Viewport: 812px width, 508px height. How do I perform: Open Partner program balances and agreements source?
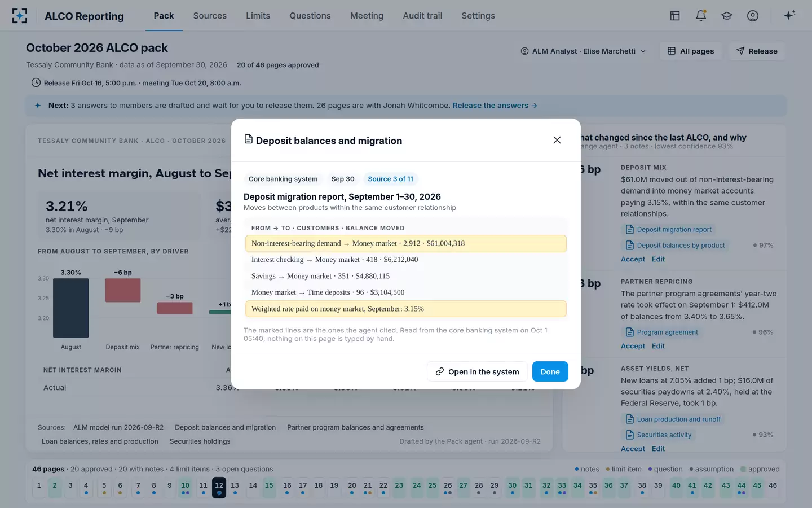pyautogui.click(x=355, y=427)
